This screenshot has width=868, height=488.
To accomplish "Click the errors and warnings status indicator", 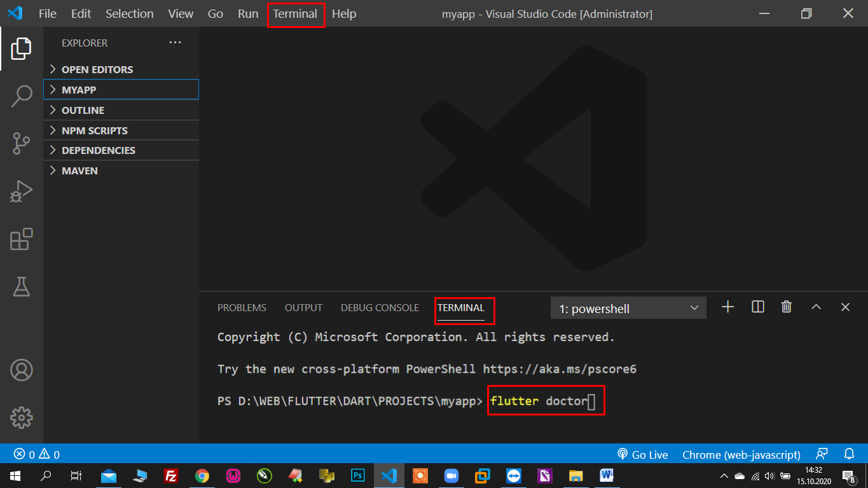I will coord(37,455).
